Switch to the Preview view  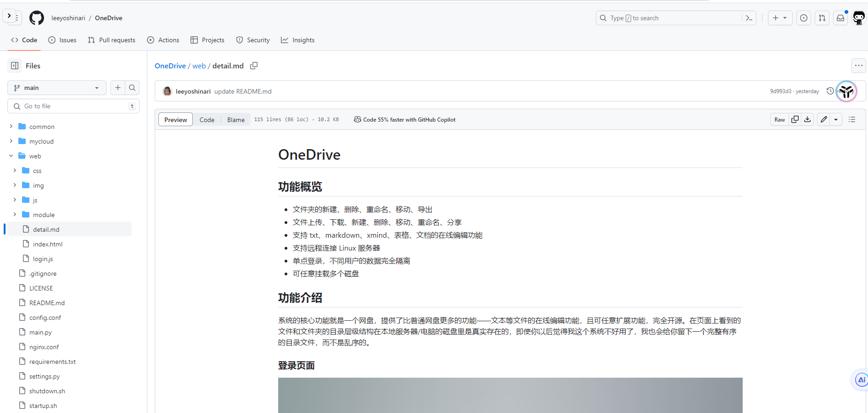175,119
